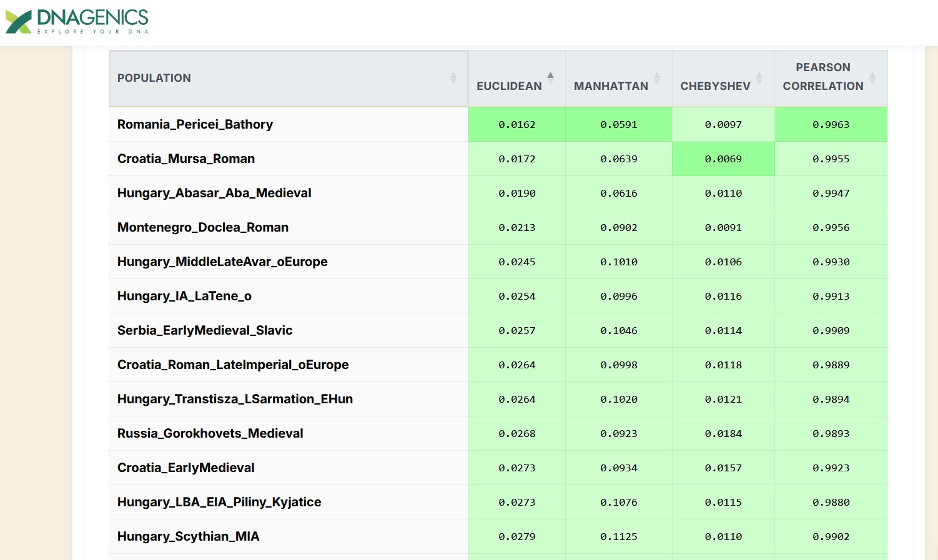The height and width of the screenshot is (560, 938).
Task: Click Euclidean value 0.0190
Action: 517,194
